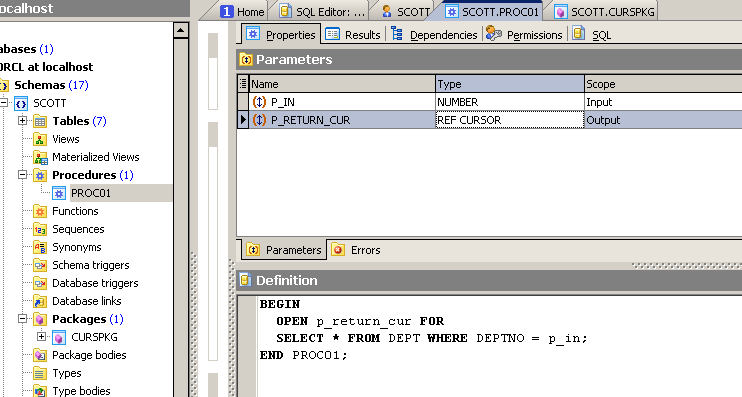Image resolution: width=742 pixels, height=397 pixels.
Task: Sort parameters by Type column header
Action: [x=510, y=84]
